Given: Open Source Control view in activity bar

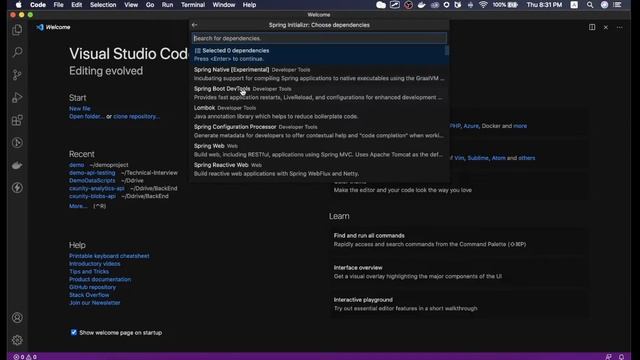Looking at the screenshot, I should [x=17, y=75].
